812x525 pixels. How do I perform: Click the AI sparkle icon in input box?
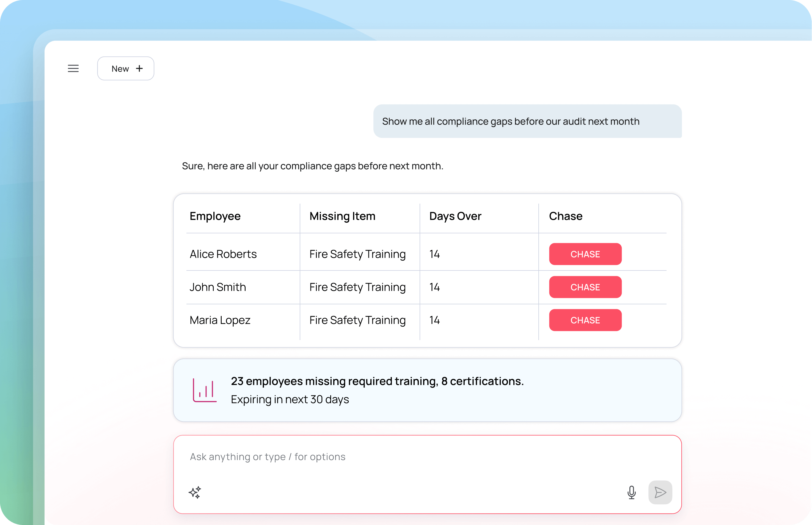tap(195, 492)
